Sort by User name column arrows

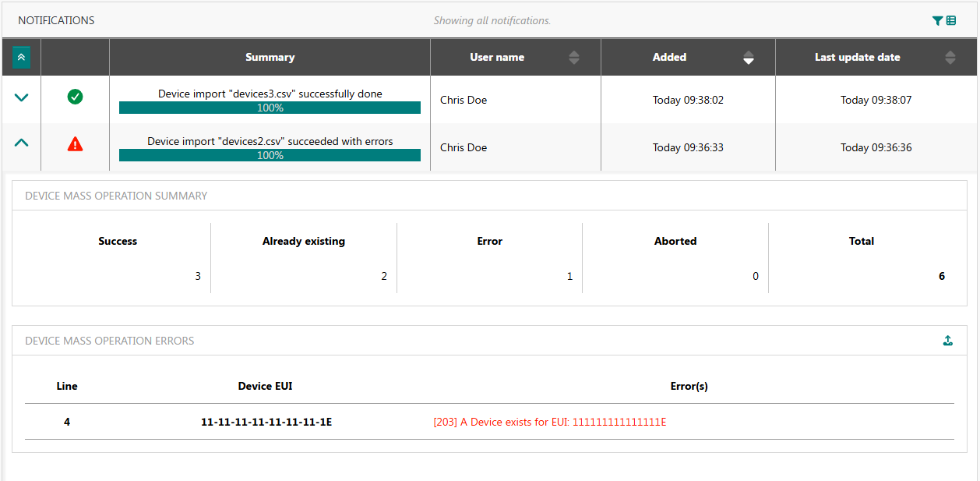tap(574, 57)
